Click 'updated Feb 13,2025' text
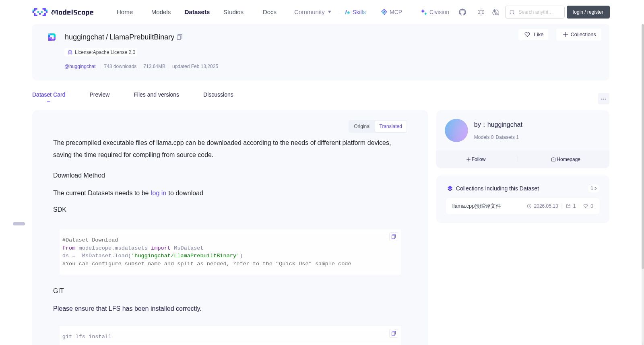The width and height of the screenshot is (644, 345). coord(195,66)
